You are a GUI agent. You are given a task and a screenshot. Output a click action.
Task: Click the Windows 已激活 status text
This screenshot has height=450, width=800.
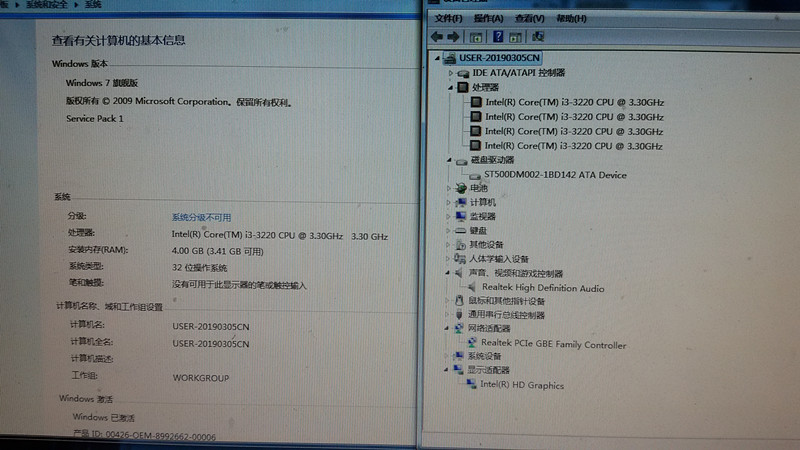pos(104,417)
